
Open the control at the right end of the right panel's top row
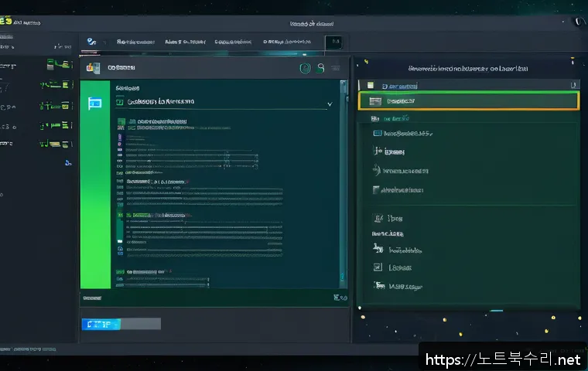click(x=573, y=85)
